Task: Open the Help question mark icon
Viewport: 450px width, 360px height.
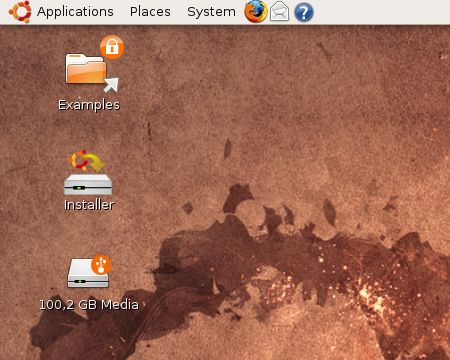Action: 304,12
